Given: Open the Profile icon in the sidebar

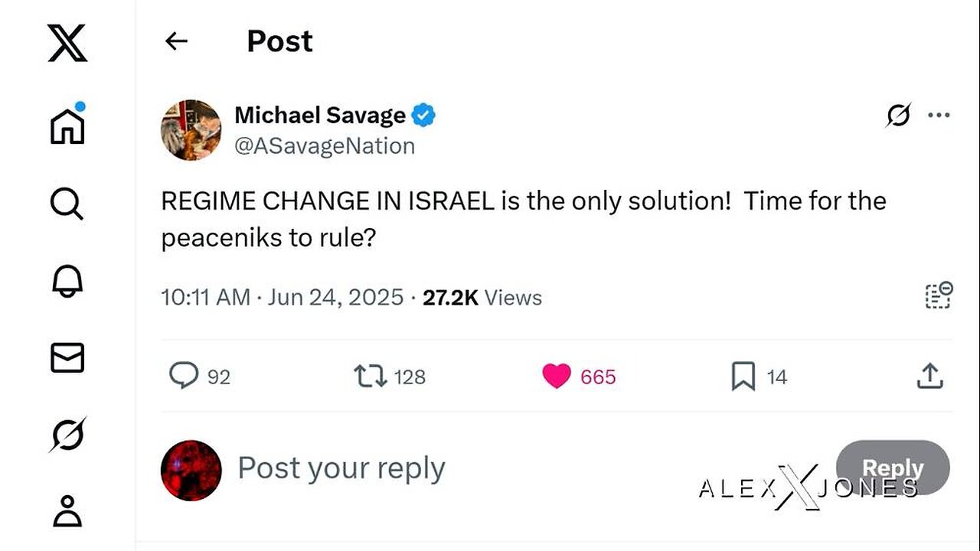Looking at the screenshot, I should (67, 511).
